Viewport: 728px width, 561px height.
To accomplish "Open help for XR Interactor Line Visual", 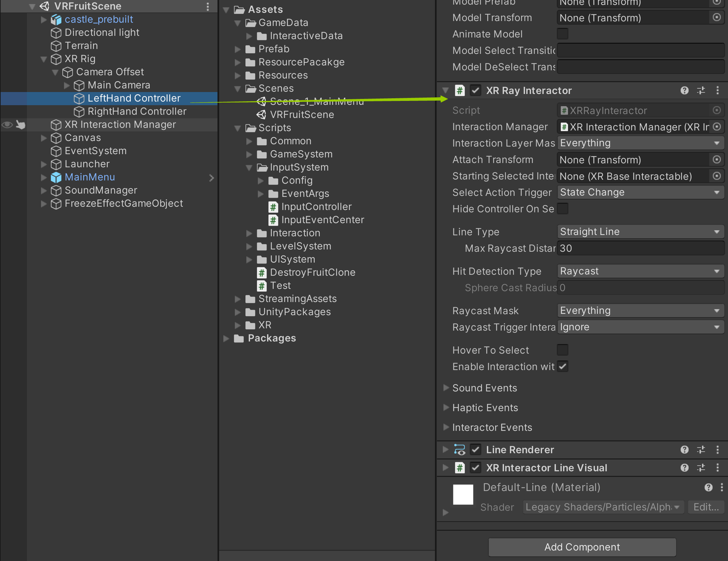I will (684, 468).
